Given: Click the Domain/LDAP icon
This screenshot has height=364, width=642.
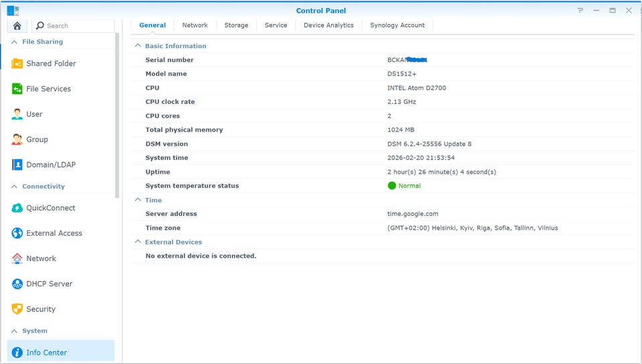Looking at the screenshot, I should pyautogui.click(x=17, y=165).
